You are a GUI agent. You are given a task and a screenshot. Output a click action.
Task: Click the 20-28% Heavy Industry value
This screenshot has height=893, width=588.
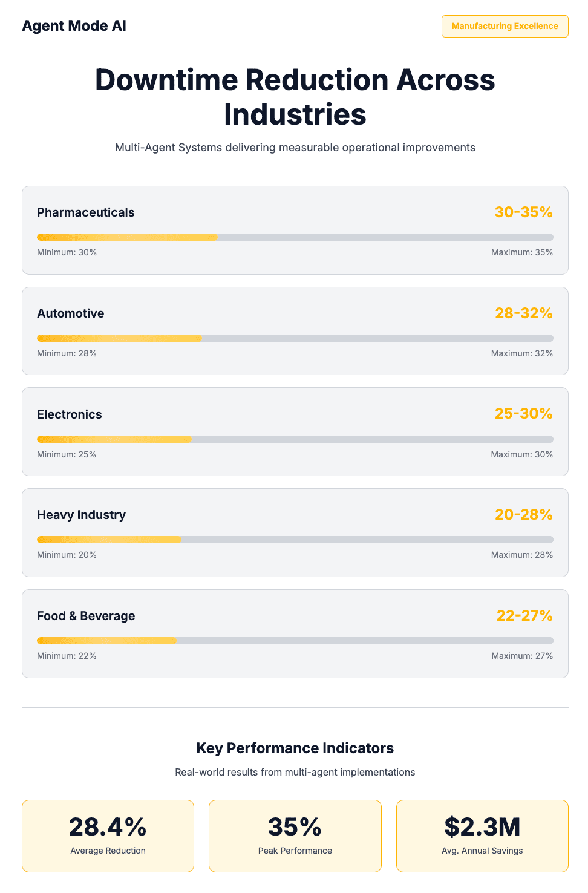(x=523, y=515)
